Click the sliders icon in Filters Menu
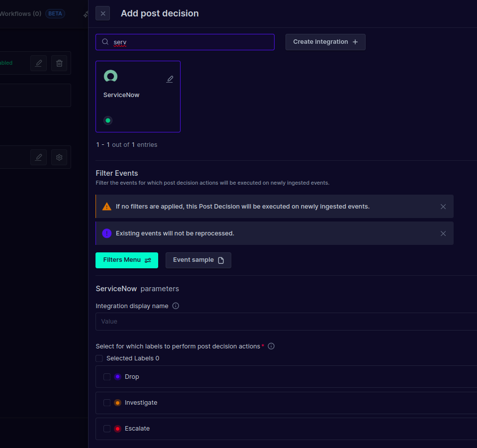 [148, 260]
